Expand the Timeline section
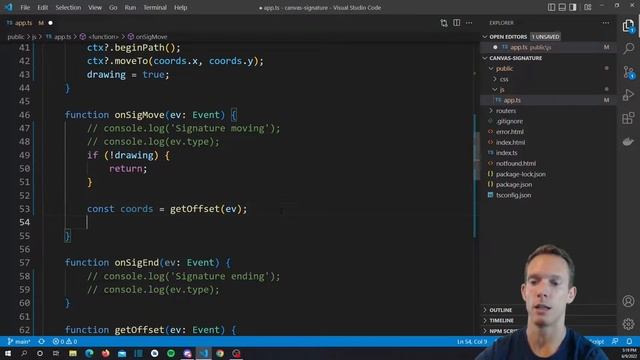640x360 pixels. pos(501,320)
